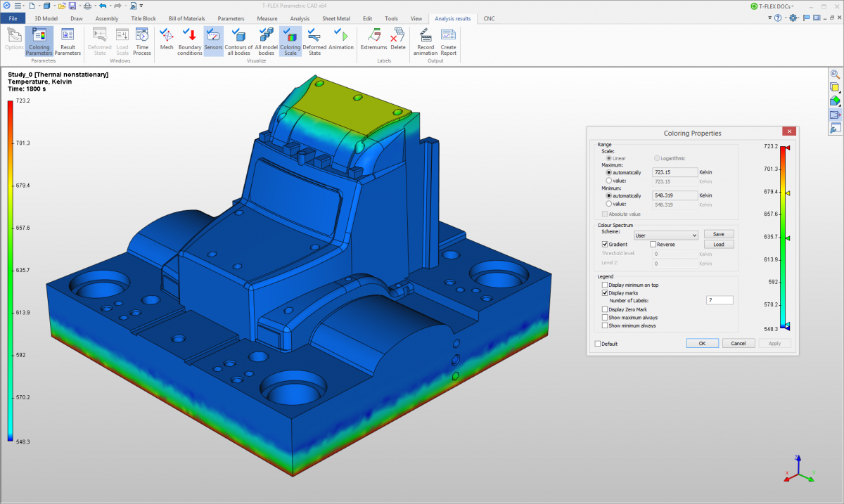Add Extremums labels

pos(374,39)
